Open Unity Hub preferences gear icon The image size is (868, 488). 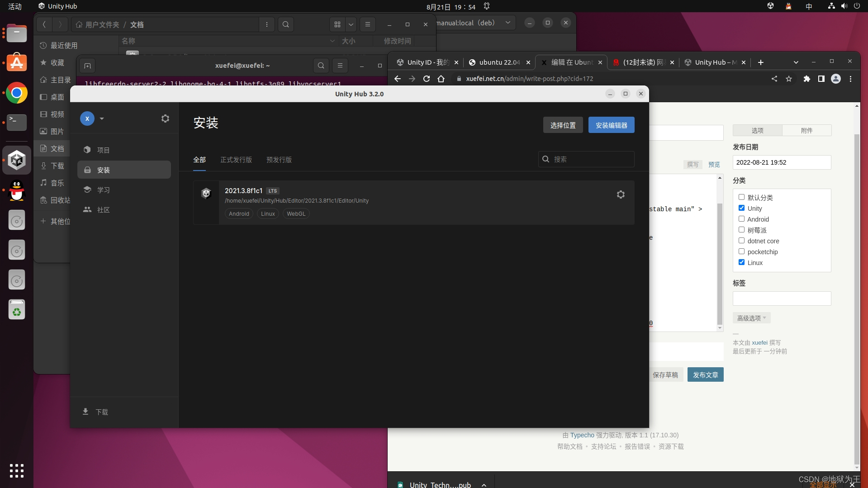[165, 118]
